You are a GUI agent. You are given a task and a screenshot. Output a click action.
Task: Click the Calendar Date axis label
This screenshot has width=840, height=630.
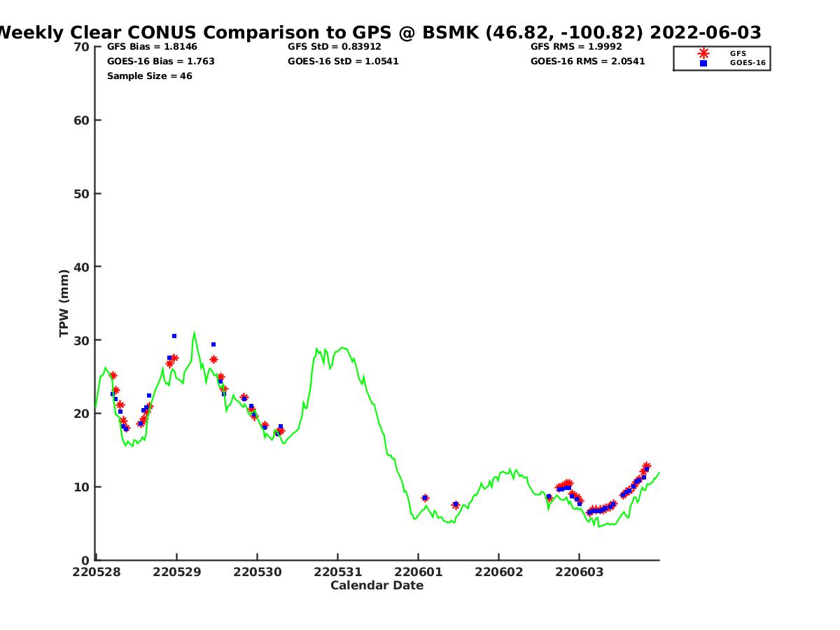pyautogui.click(x=377, y=585)
